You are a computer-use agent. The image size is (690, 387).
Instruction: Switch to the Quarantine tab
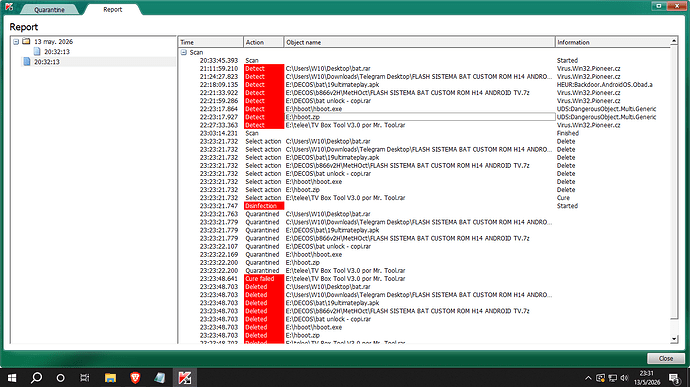[x=49, y=9]
